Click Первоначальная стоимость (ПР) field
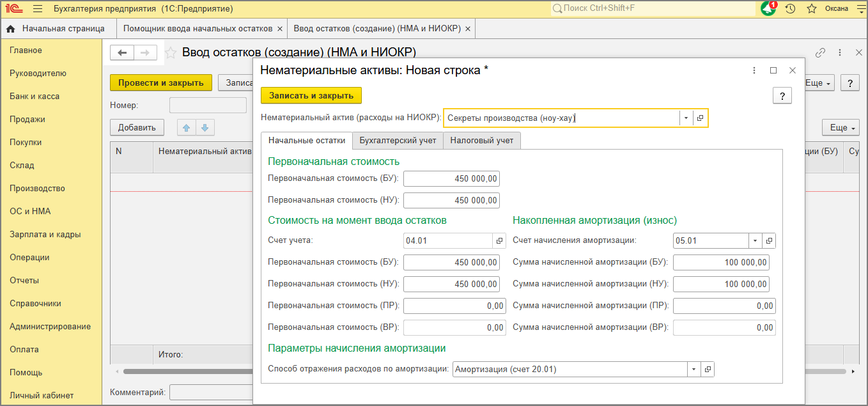The image size is (868, 406). (454, 306)
